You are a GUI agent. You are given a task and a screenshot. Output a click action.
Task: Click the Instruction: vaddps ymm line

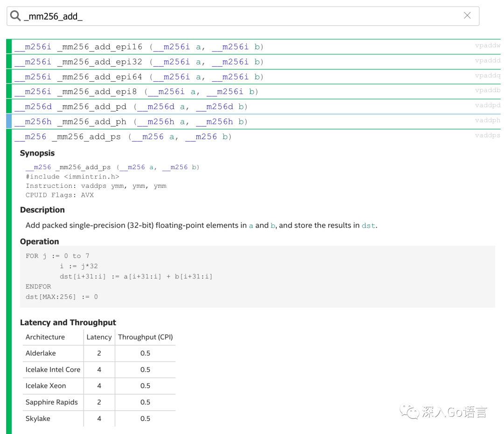[96, 186]
